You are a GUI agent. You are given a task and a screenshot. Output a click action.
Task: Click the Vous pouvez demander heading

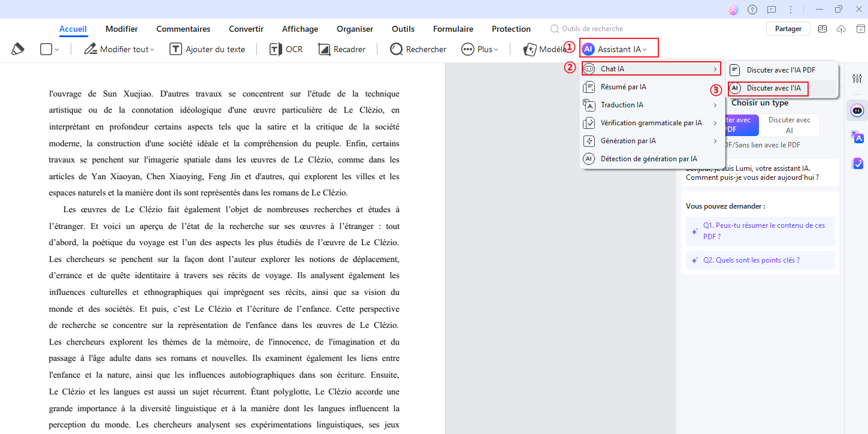725,206
